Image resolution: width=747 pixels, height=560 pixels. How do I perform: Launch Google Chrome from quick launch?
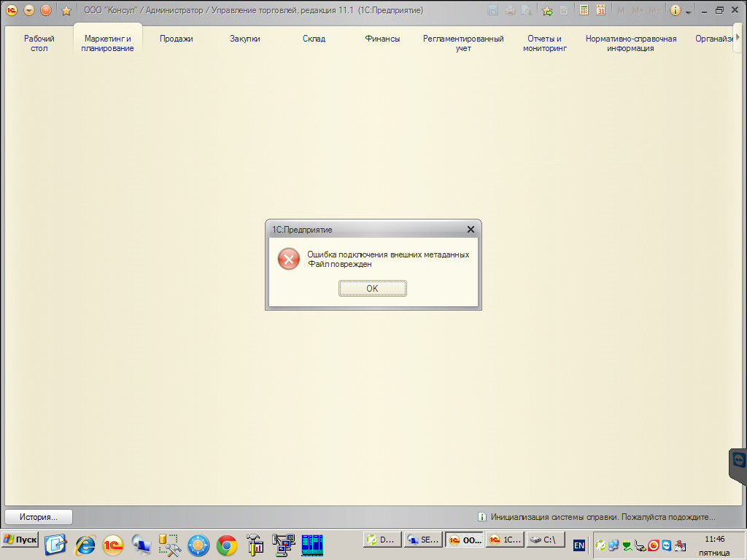click(x=227, y=545)
